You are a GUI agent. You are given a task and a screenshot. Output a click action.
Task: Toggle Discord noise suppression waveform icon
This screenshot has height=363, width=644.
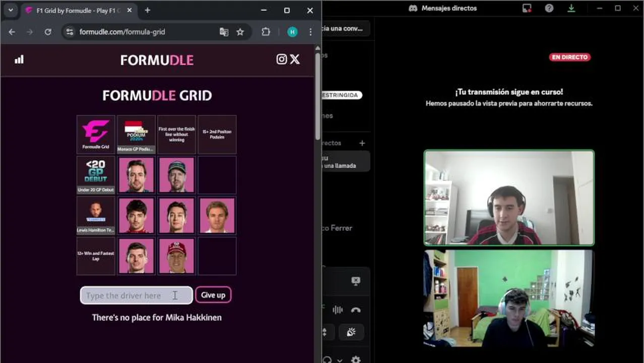tap(338, 310)
